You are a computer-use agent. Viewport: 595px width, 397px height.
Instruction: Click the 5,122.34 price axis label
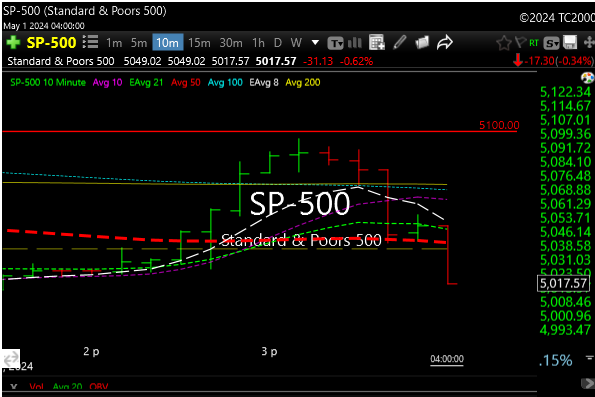coord(565,92)
